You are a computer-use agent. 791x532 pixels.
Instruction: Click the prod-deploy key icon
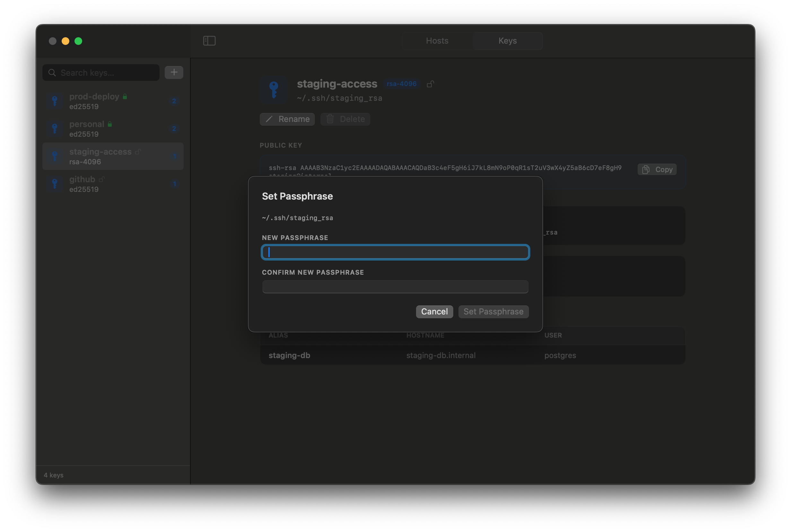point(55,101)
